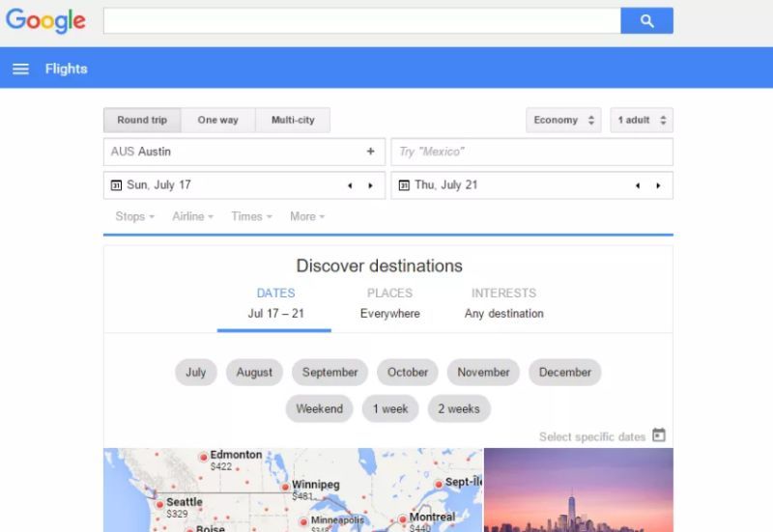This screenshot has width=773, height=532.
Task: Click calendar icon beside Select specific dates
Action: [x=659, y=435]
